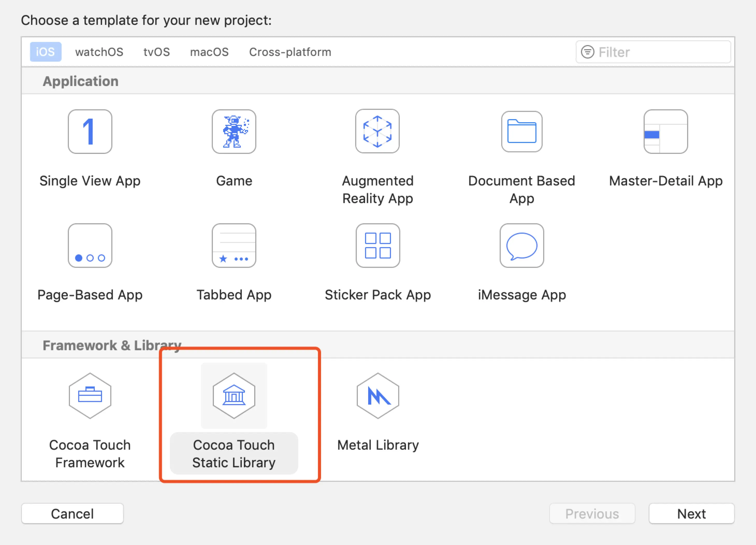The image size is (756, 545).
Task: Pick the Sticker Pack App grid icon
Action: 378,246
